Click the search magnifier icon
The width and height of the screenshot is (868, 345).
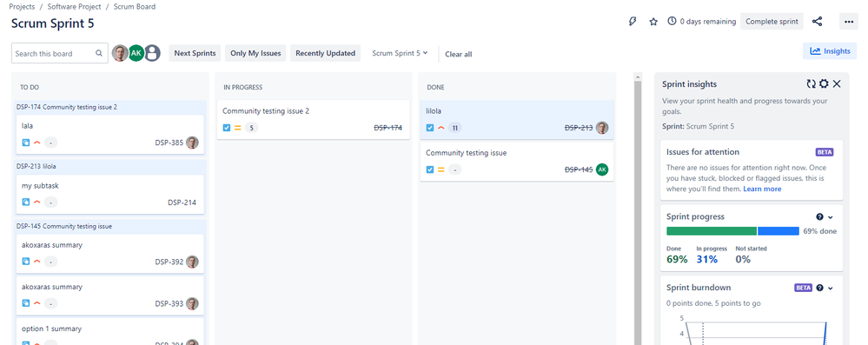coord(98,53)
